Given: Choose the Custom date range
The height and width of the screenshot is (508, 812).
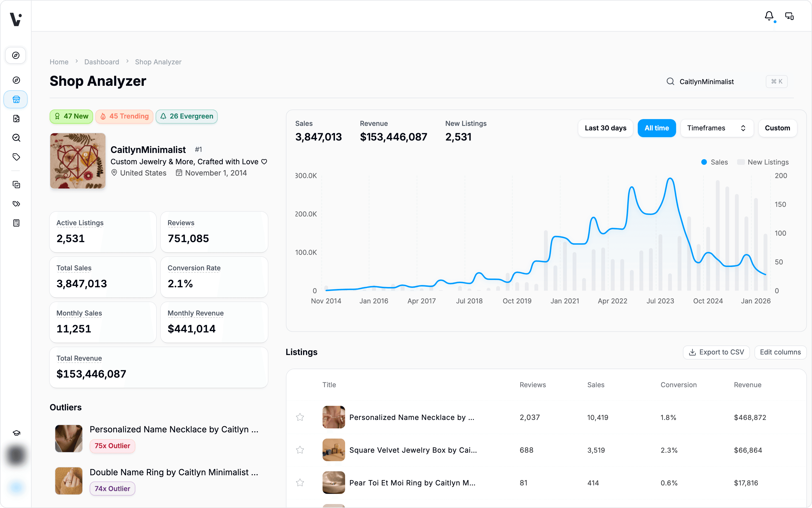Looking at the screenshot, I should (777, 128).
